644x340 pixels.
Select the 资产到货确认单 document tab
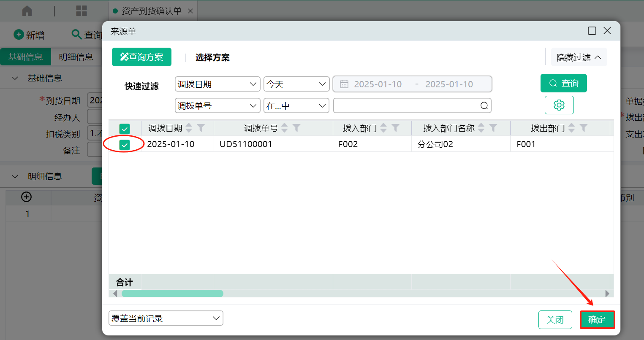(151, 11)
